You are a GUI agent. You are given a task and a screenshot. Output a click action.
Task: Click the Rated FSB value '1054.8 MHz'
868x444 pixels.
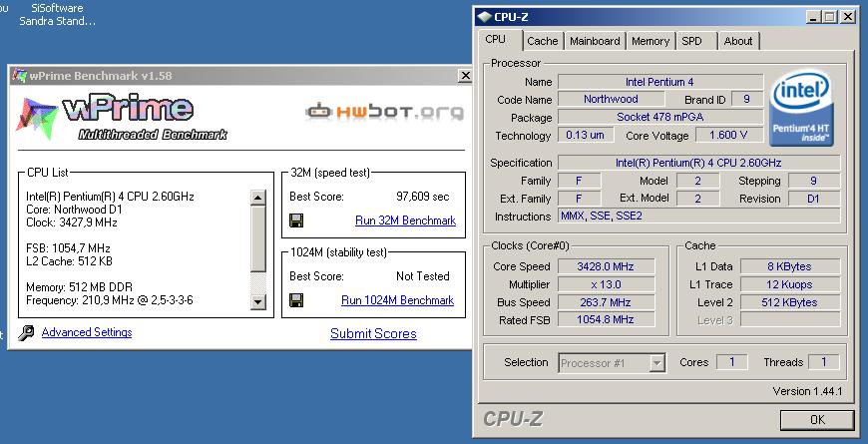click(606, 319)
